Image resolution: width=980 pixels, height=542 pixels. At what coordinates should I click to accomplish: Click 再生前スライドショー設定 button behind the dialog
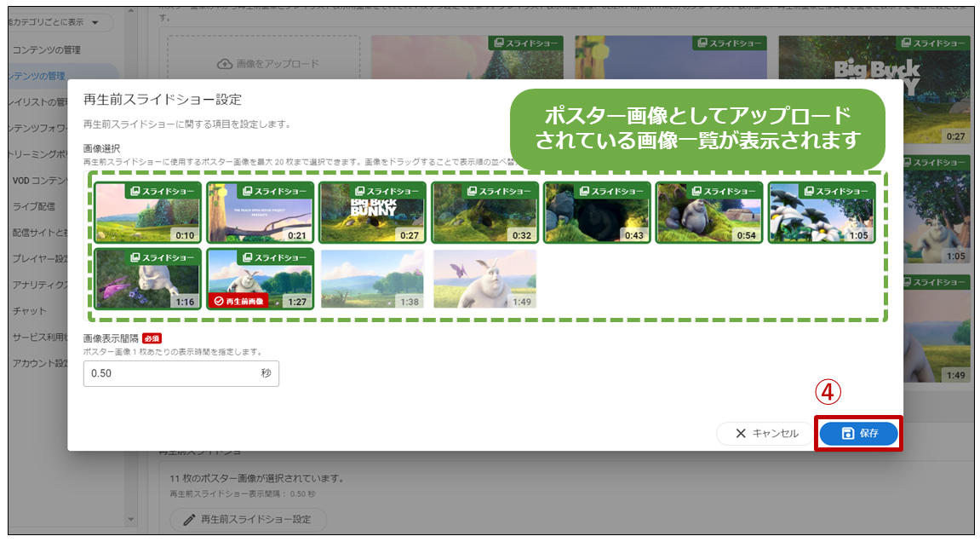[248, 520]
